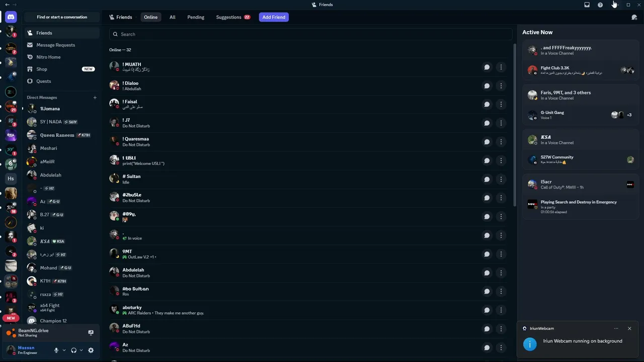Open Nitro Home page
This screenshot has width=644, height=362.
tap(62, 57)
